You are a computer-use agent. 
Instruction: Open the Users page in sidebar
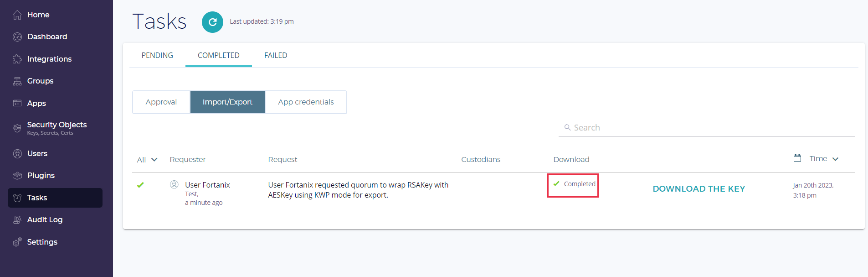(x=37, y=154)
